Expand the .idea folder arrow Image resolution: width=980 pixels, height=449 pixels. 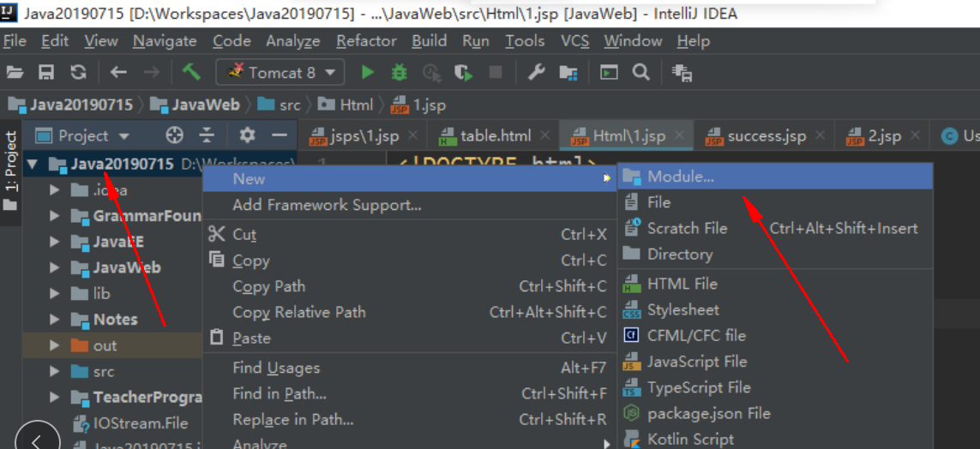(55, 190)
